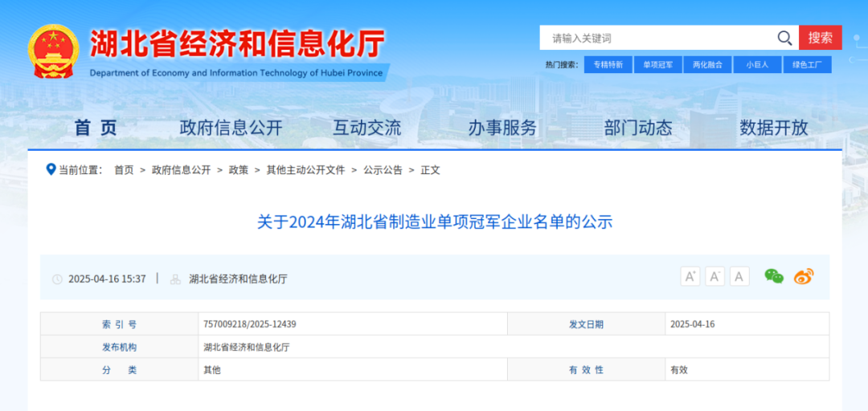Share article via Weibo icon

coord(804,276)
